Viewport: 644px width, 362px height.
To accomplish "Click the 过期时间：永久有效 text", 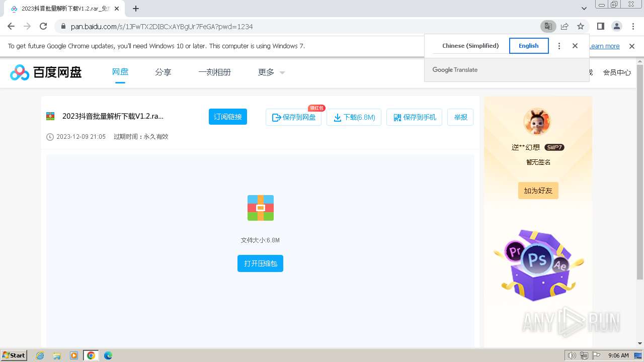I will (x=141, y=137).
